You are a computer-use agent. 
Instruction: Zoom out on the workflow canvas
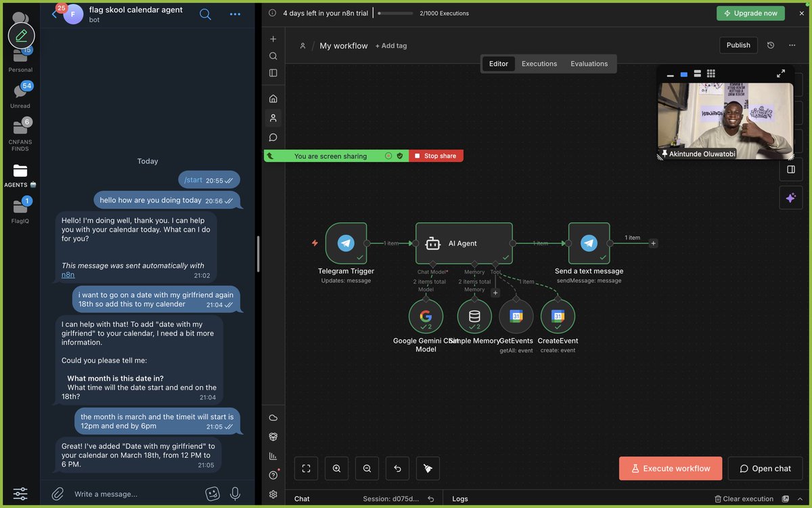[367, 468]
